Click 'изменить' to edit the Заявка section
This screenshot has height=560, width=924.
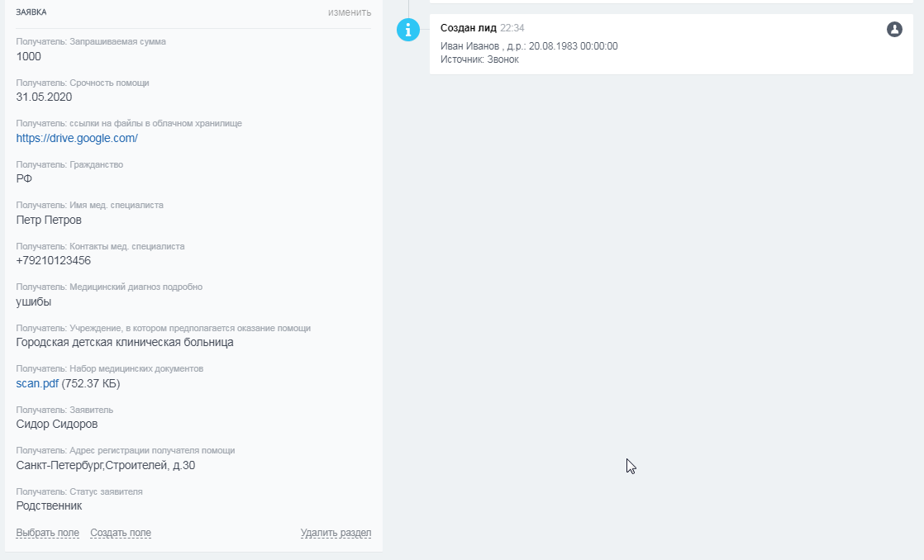click(349, 12)
